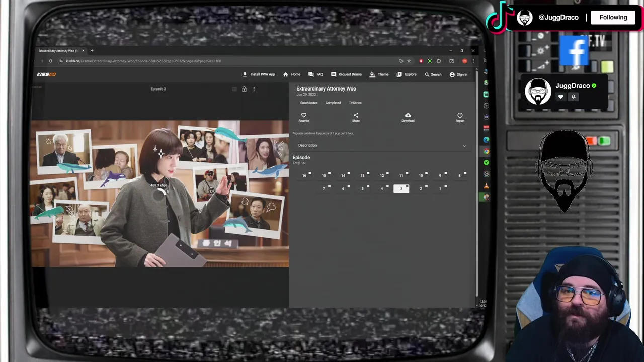644x362 pixels.
Task: Open the Theme menu item
Action: pyautogui.click(x=379, y=74)
